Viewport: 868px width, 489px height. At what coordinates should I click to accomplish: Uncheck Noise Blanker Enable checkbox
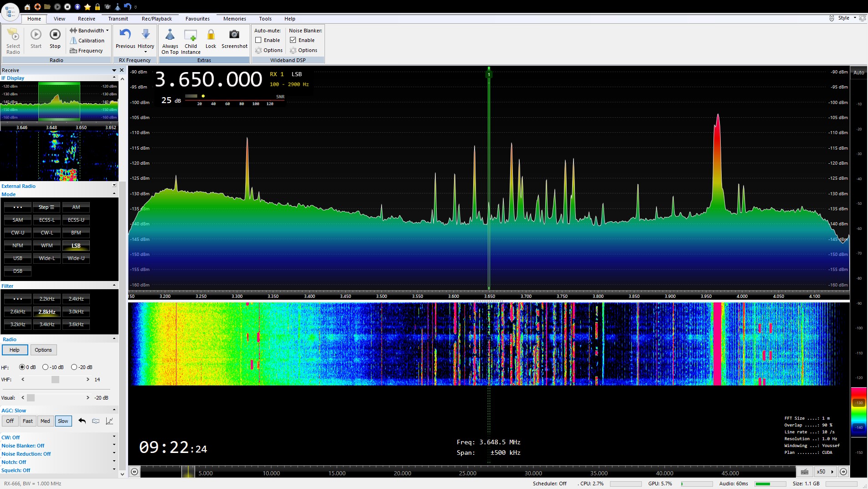click(293, 40)
